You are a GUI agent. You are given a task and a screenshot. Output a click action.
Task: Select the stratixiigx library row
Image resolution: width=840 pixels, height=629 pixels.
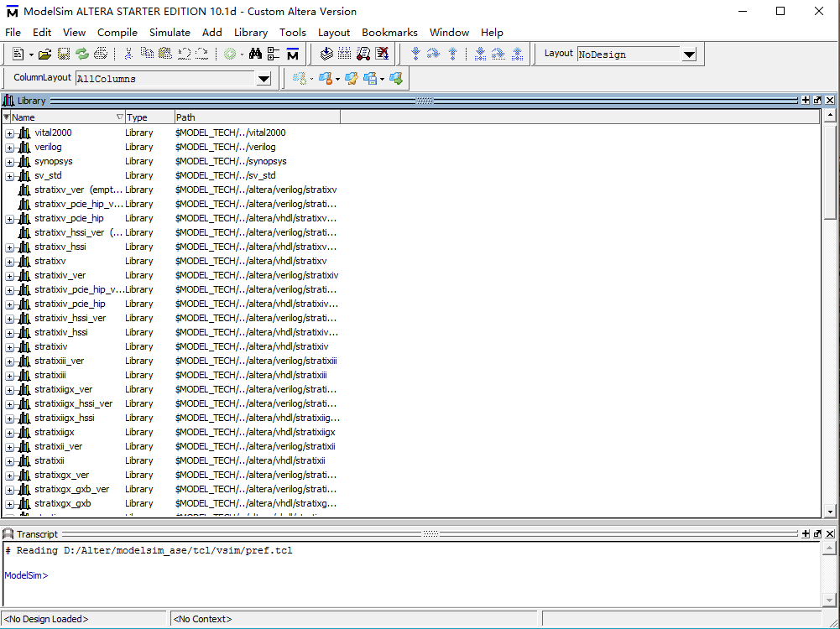171,432
